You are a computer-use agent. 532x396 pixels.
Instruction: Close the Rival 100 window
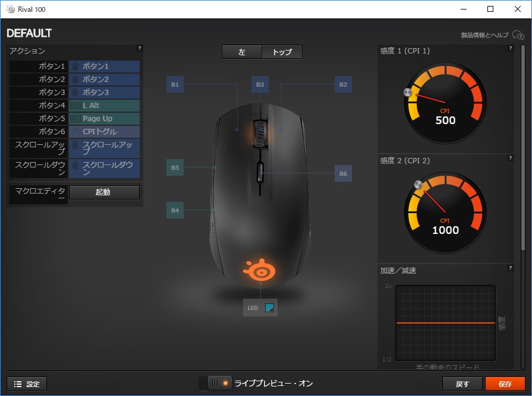517,9
